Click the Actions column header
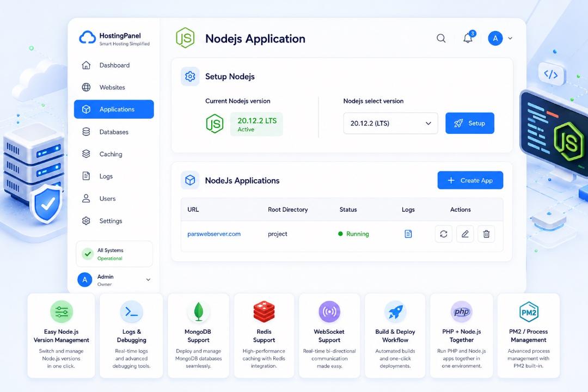 [x=460, y=210]
